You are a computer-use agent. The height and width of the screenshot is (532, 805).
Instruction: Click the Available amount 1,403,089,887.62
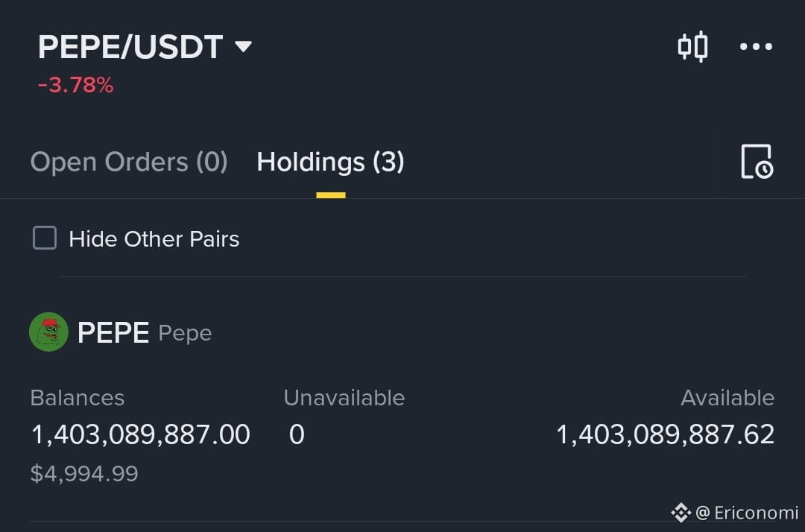click(x=666, y=434)
